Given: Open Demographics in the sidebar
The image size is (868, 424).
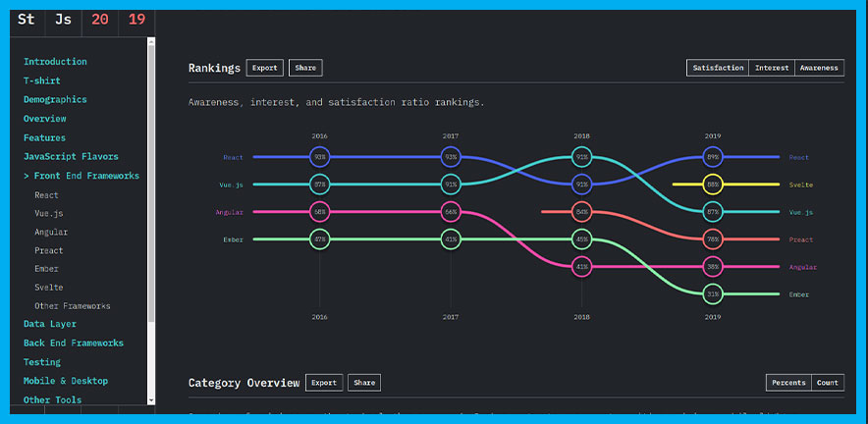Looking at the screenshot, I should [55, 99].
